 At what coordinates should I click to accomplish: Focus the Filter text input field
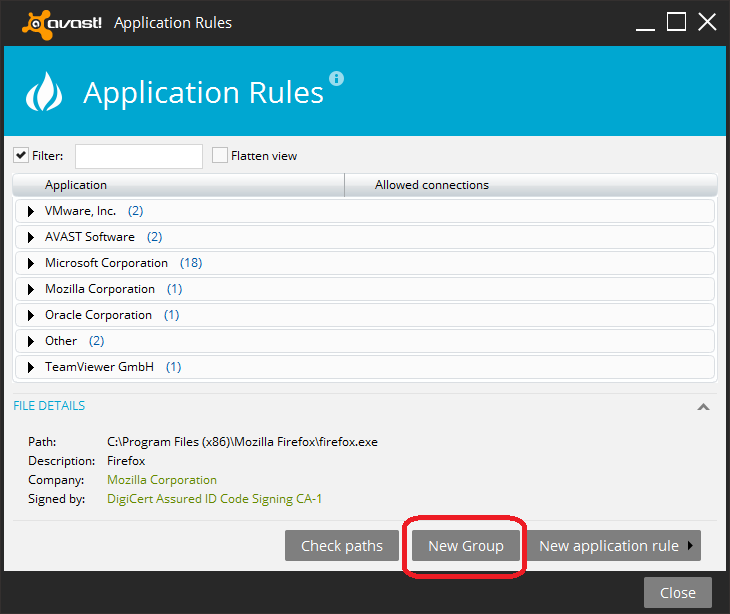click(139, 156)
